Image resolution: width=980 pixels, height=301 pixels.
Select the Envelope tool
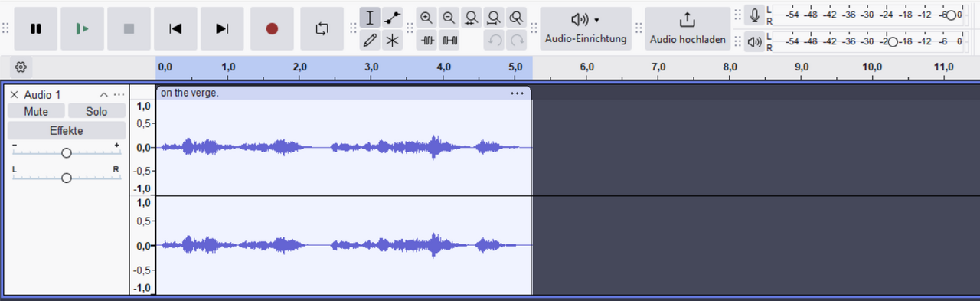tap(392, 18)
